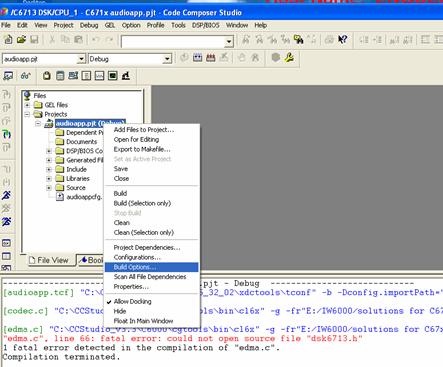Click the crossed-out runner Halt icon
Image resolution: width=443 pixels, height=367 pixels.
[7, 209]
